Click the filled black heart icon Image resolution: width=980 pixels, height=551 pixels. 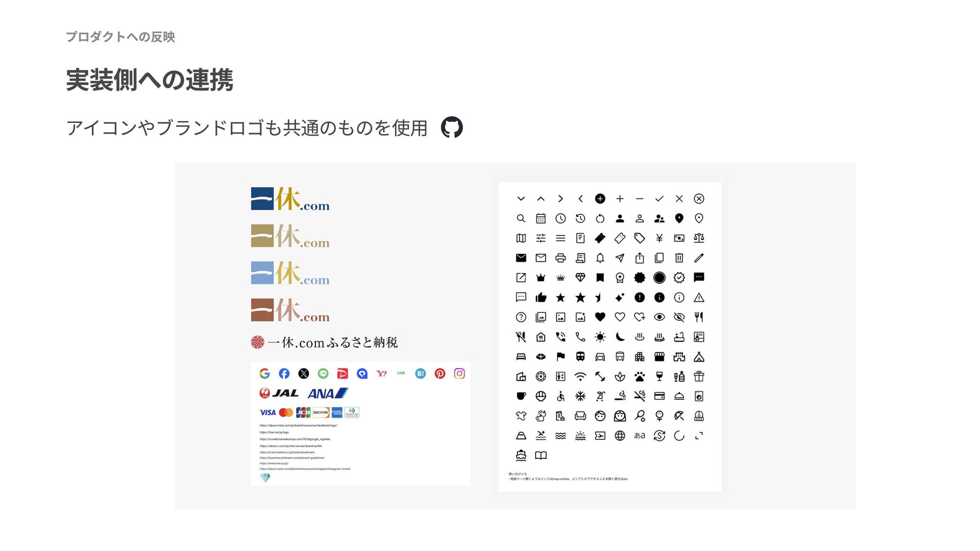click(x=600, y=317)
